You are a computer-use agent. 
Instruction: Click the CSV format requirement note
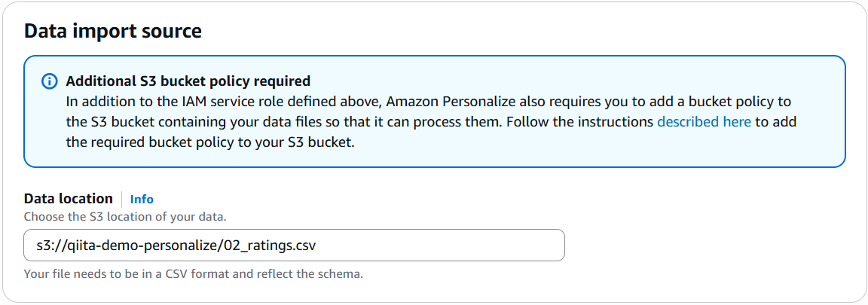[193, 273]
